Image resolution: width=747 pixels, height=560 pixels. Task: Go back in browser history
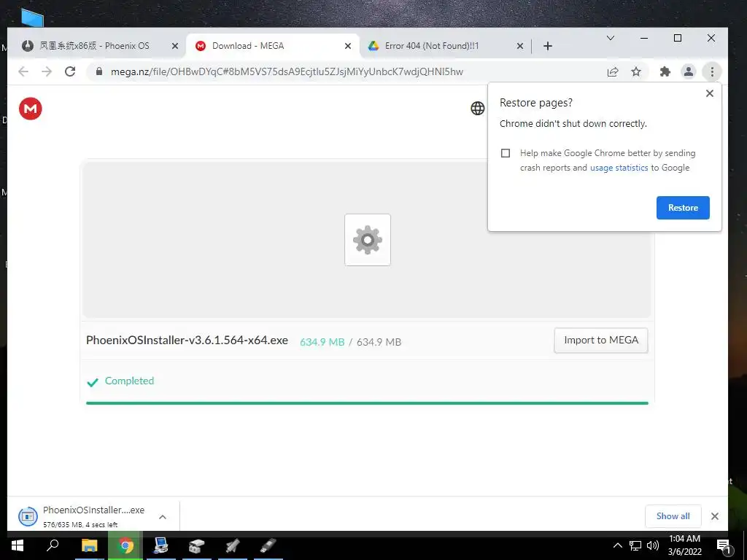tap(23, 72)
